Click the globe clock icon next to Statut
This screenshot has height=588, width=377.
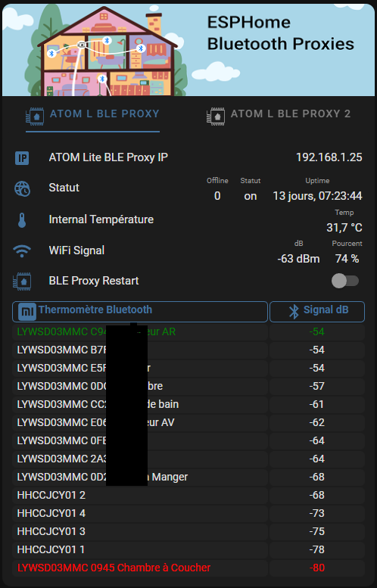tap(22, 188)
